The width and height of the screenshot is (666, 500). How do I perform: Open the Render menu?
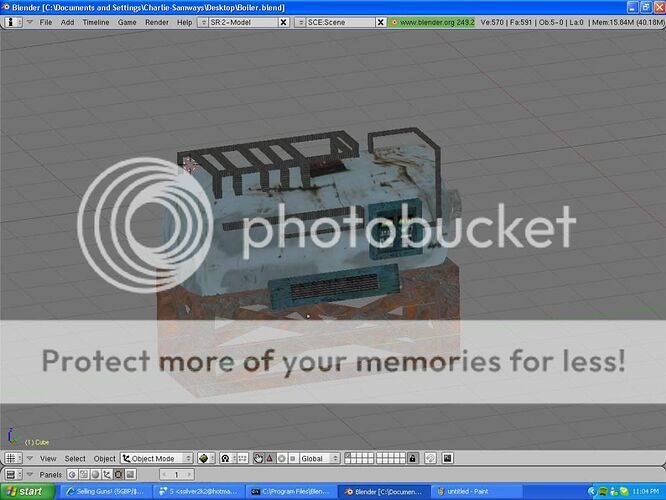(x=157, y=22)
